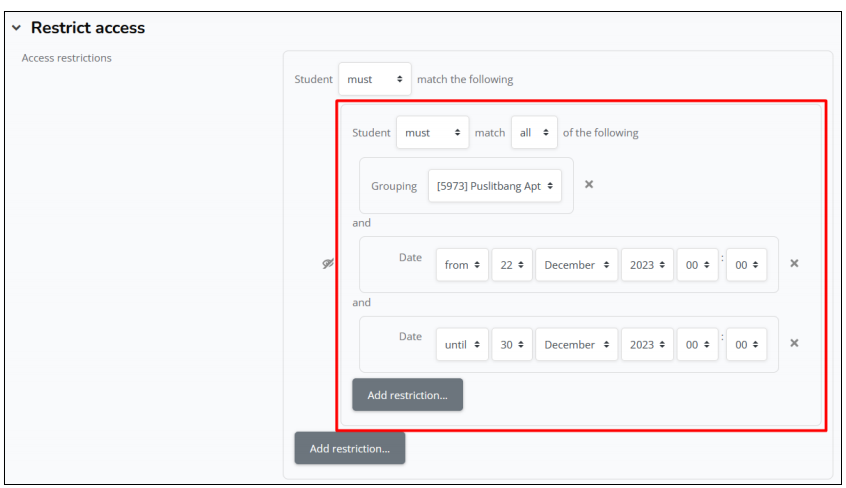Image resolution: width=846 pixels, height=488 pixels.
Task: Select the end month December dropdown
Action: (576, 344)
